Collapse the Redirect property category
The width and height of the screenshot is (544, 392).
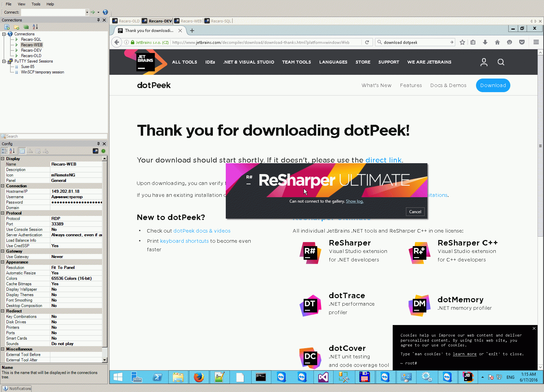(3, 311)
